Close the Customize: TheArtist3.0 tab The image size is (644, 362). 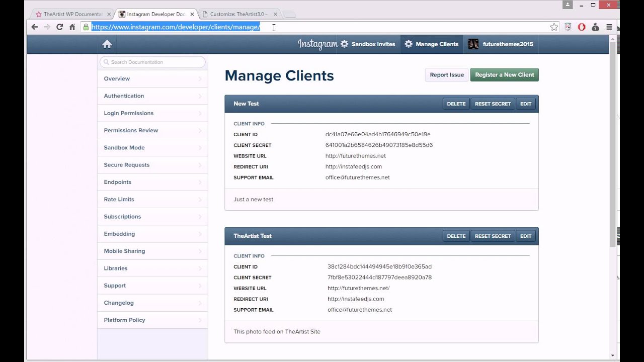(274, 14)
